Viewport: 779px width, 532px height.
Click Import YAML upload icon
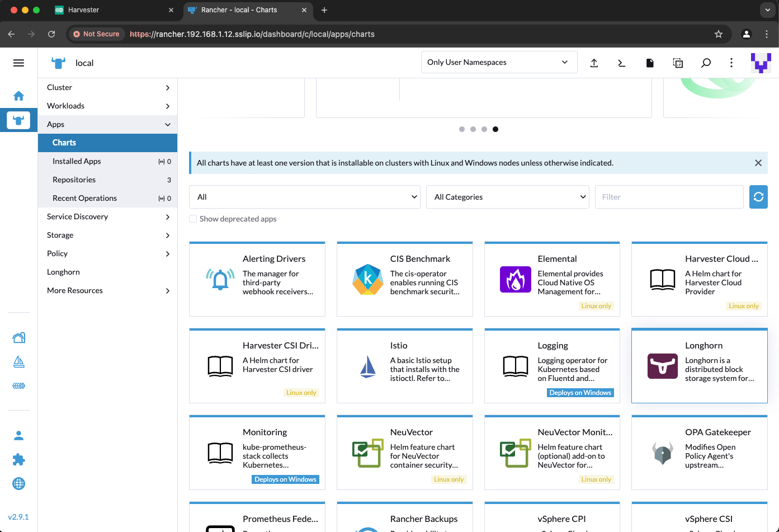(594, 63)
